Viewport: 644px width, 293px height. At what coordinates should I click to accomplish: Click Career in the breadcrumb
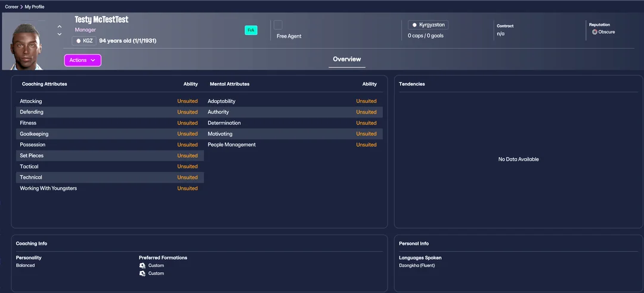coord(11,7)
